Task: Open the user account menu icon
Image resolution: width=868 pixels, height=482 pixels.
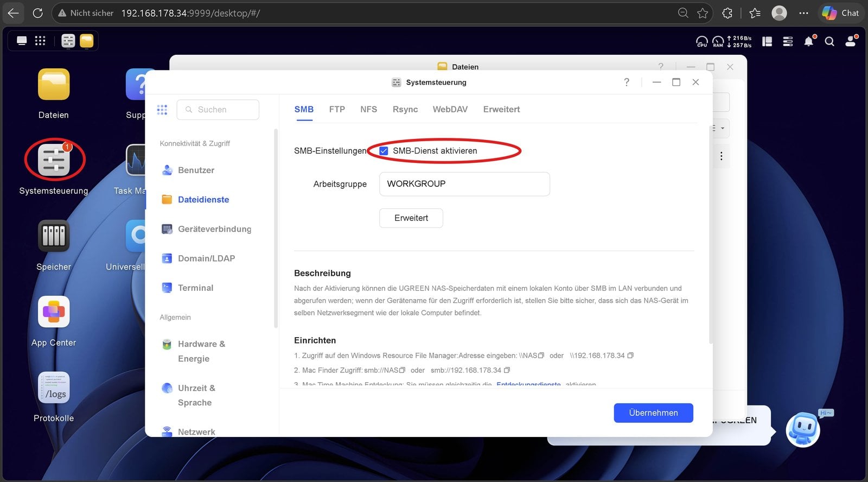Action: pos(851,41)
